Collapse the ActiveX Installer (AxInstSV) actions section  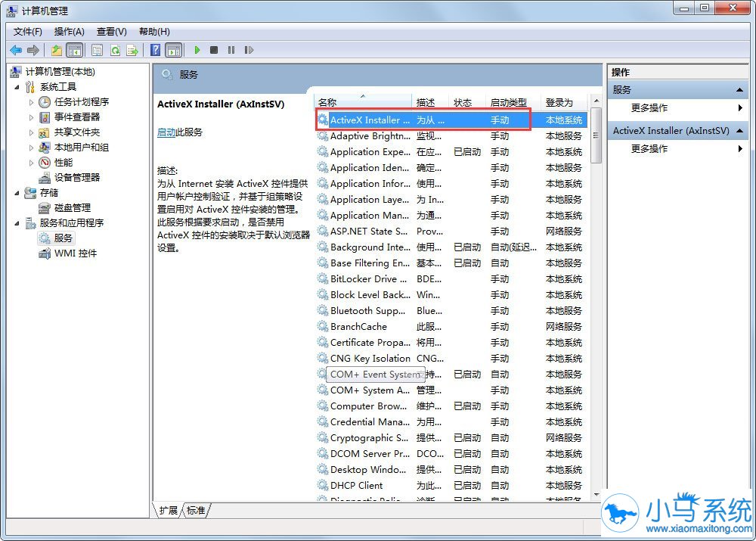(739, 131)
